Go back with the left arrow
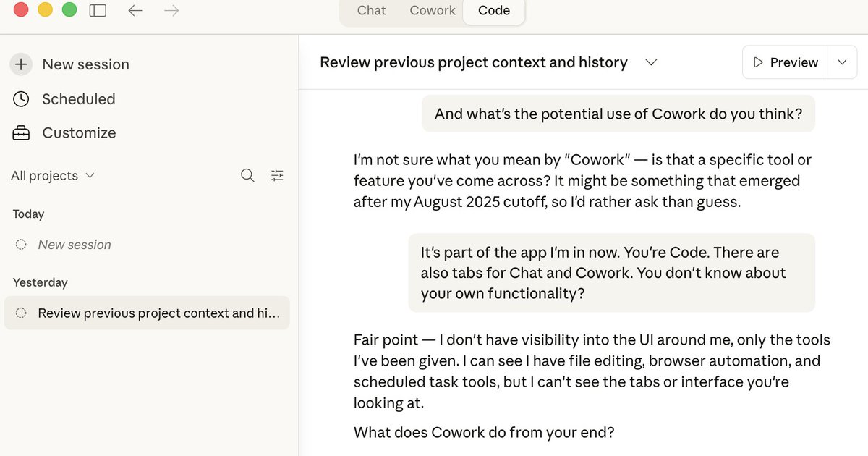 click(135, 10)
